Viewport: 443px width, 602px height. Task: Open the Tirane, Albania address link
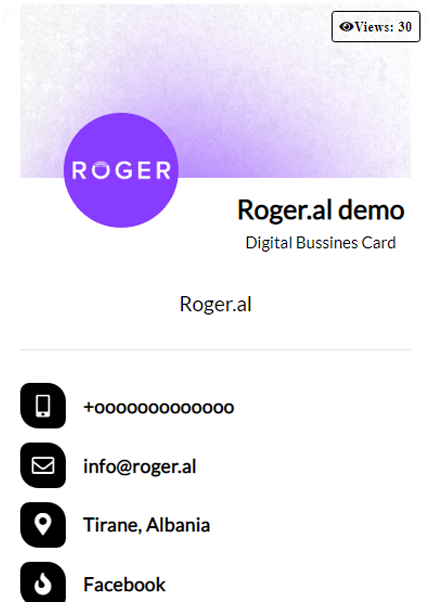[x=147, y=525]
